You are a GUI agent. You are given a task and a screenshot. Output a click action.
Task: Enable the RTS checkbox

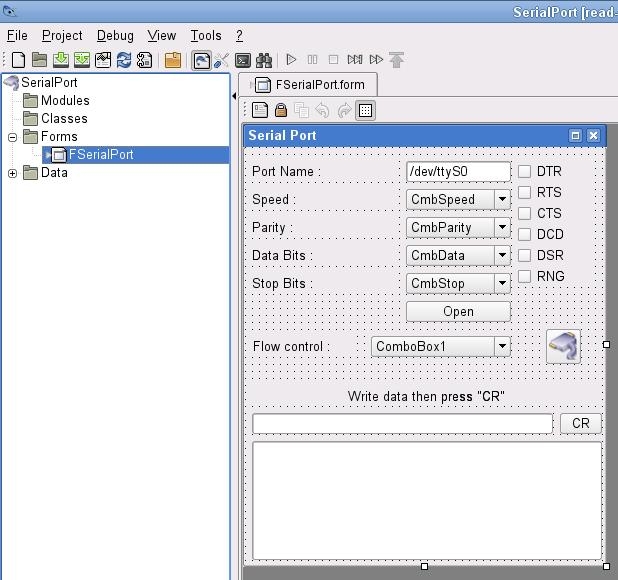click(x=524, y=192)
